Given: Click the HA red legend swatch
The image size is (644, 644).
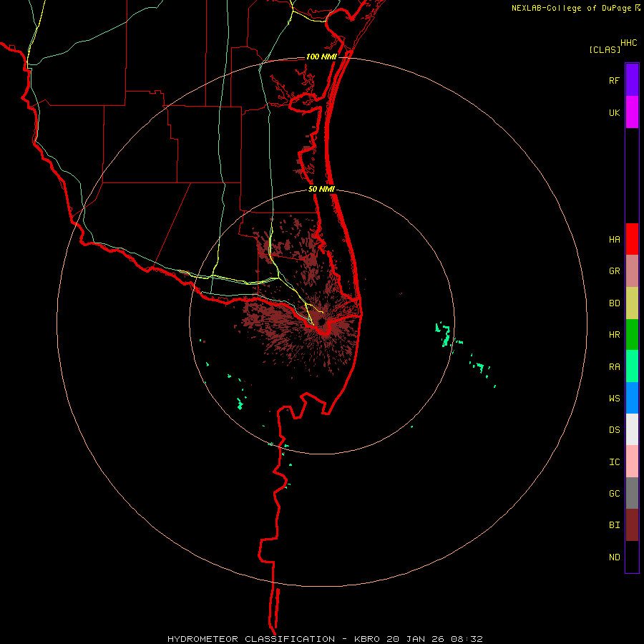Looking at the screenshot, I should pos(632,239).
